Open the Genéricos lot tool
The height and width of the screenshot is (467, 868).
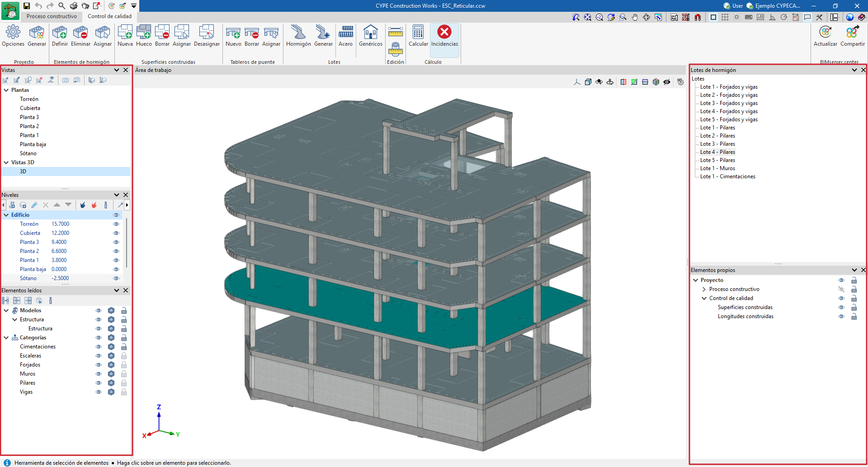tap(370, 33)
